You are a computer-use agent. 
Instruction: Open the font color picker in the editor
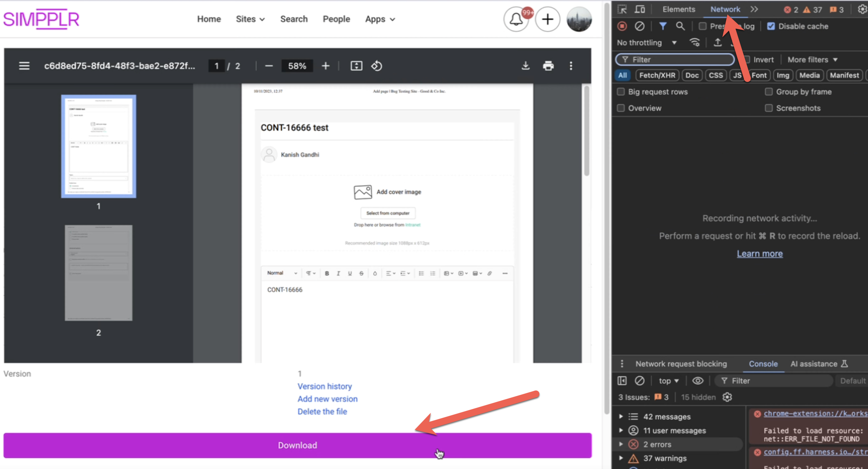(x=375, y=273)
